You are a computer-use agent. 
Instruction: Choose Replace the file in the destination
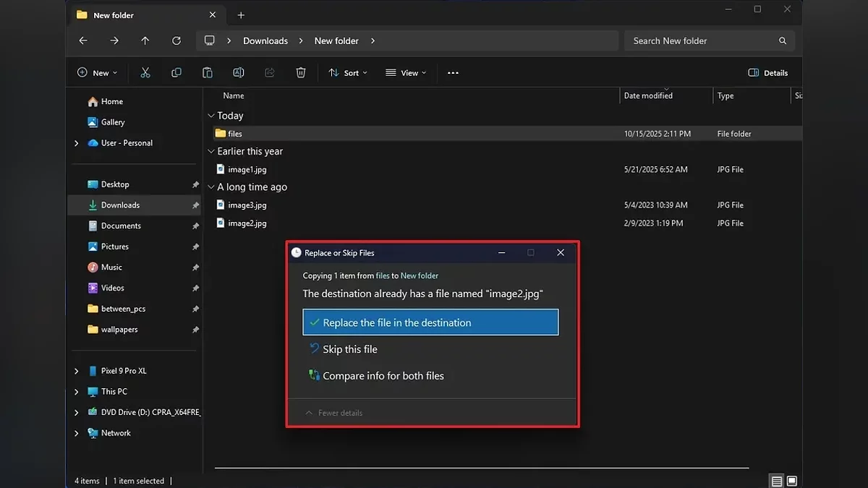pyautogui.click(x=430, y=322)
